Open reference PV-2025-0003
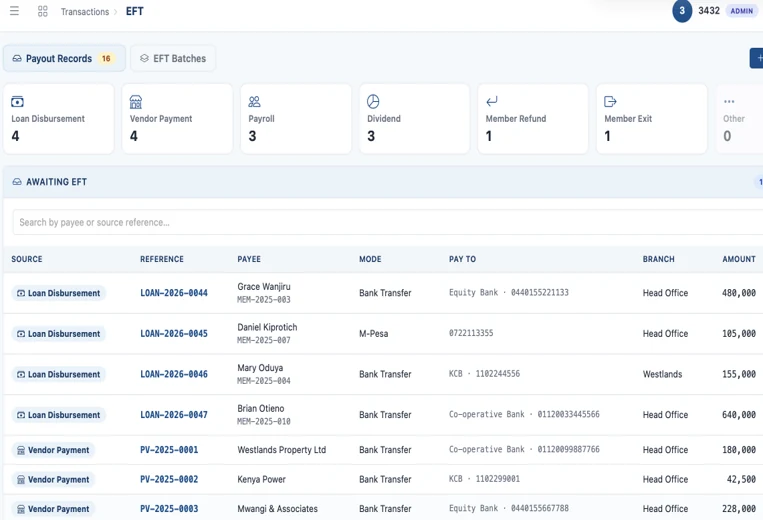 pos(169,509)
